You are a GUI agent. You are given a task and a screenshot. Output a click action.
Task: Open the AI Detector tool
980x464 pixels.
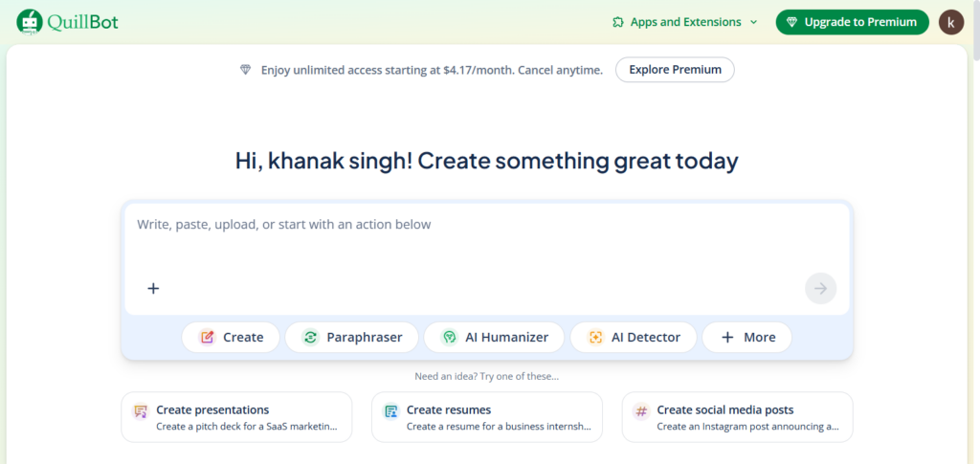click(x=634, y=337)
